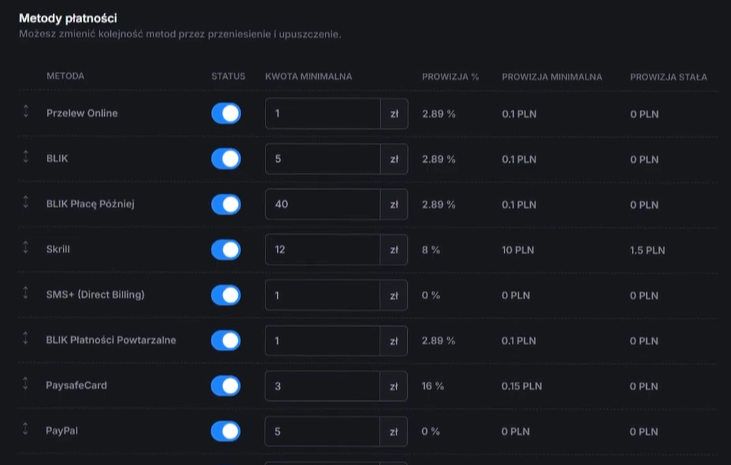
Task: Focus the Skrill minimum amount input showing 12
Action: coord(323,250)
